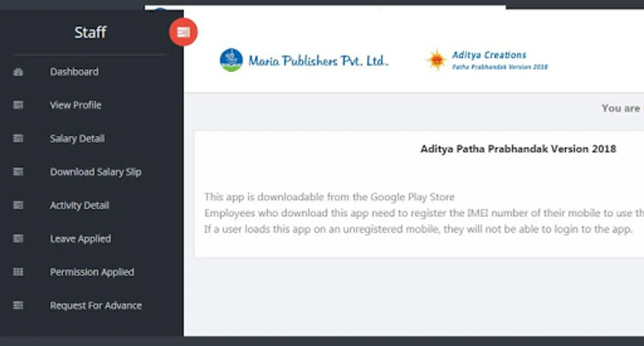This screenshot has height=346, width=644.
Task: Click the Maria Publishers round logo
Action: coord(231,60)
